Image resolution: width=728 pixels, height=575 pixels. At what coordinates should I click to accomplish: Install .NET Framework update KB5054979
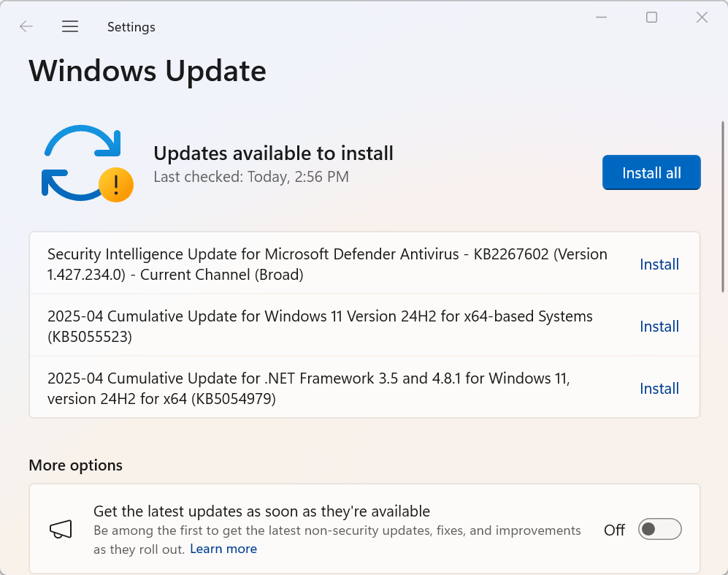(x=659, y=389)
